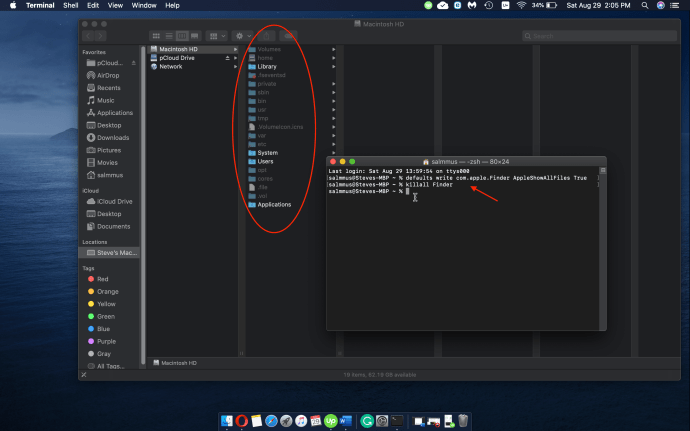Open Calendar app in the Dock
Viewport: 690px width, 431px height.
click(316, 421)
